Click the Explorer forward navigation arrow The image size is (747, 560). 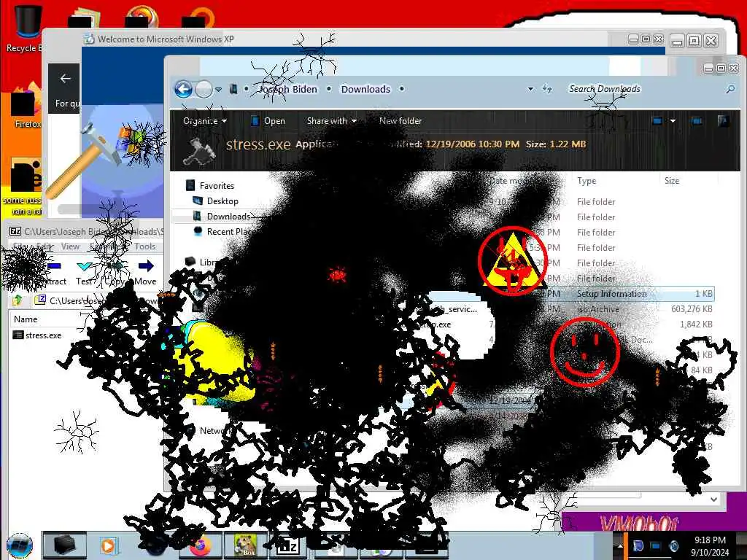click(x=204, y=89)
